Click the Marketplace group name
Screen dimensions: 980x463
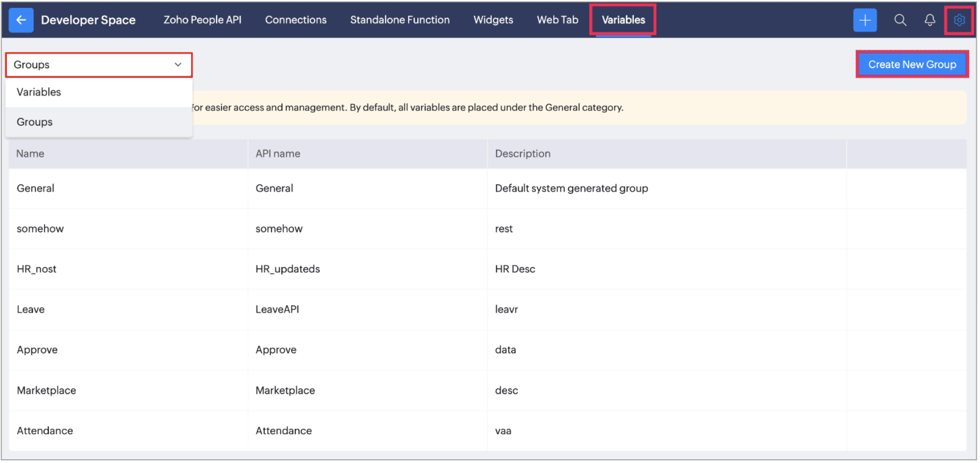[x=47, y=391]
